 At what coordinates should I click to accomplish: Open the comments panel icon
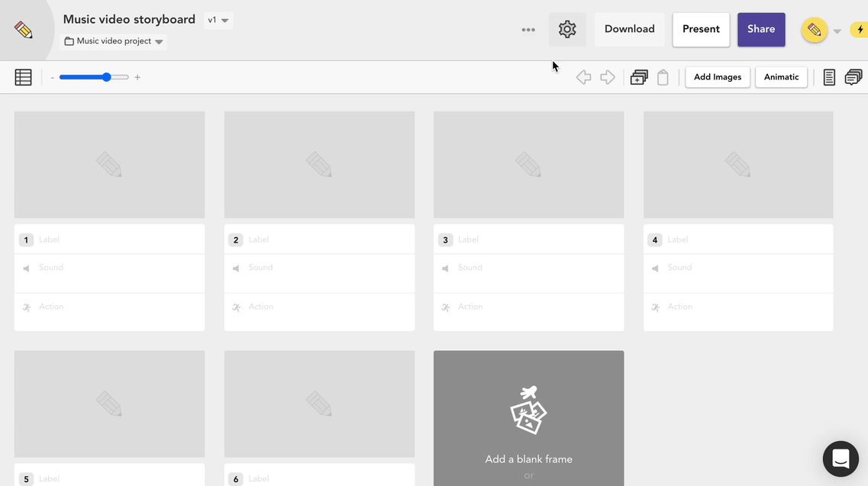coord(853,77)
